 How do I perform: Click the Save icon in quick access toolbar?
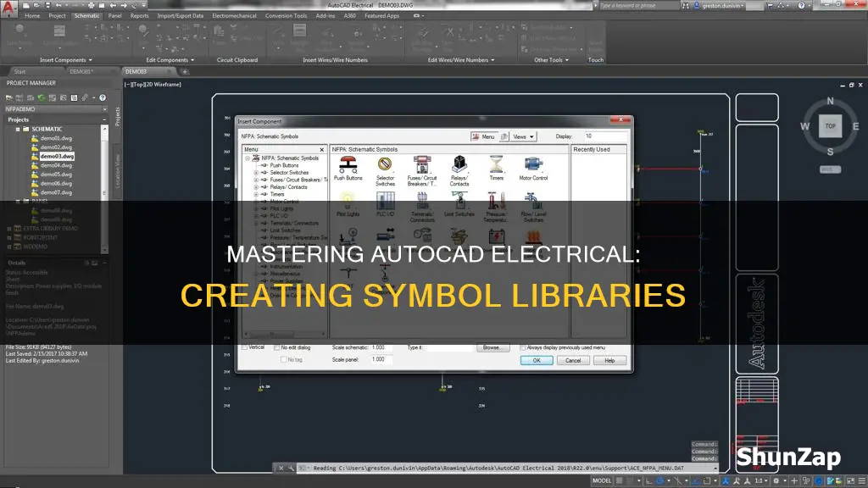pyautogui.click(x=47, y=6)
